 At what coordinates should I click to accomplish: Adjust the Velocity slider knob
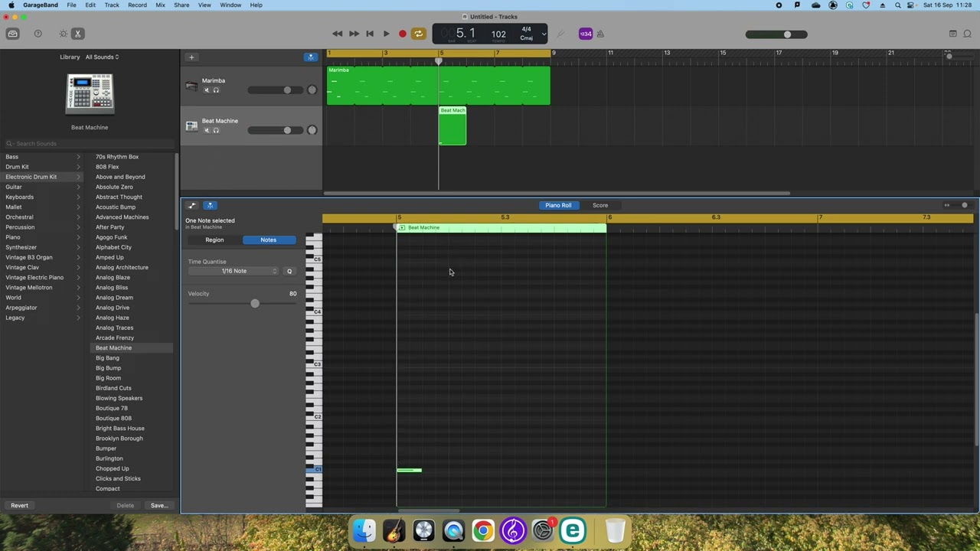coord(255,304)
